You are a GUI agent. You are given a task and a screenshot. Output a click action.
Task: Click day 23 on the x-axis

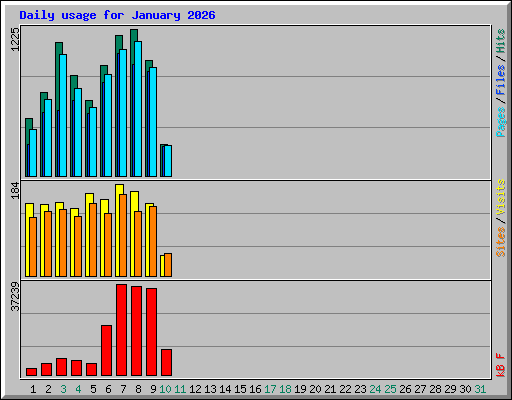360,389
